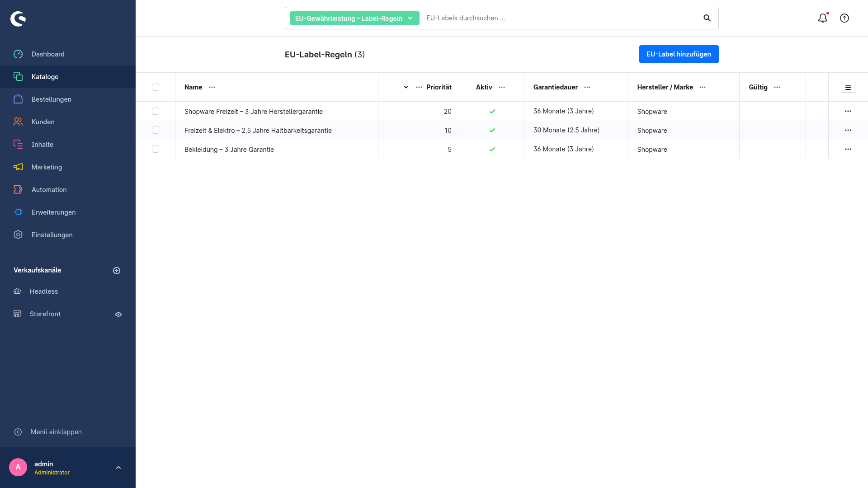Open the help question mark icon
The image size is (868, 488).
[x=844, y=18]
